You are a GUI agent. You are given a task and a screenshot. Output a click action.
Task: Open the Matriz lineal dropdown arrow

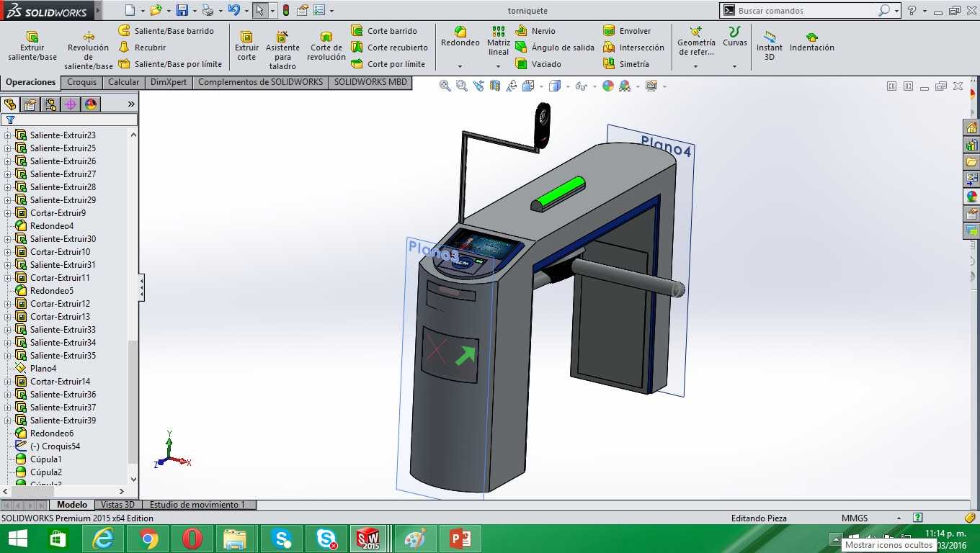(498, 67)
